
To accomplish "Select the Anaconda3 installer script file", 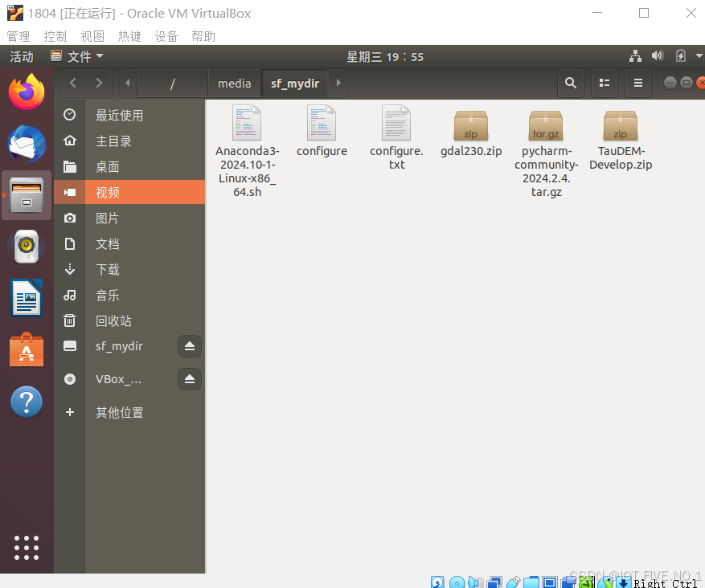I will (248, 151).
